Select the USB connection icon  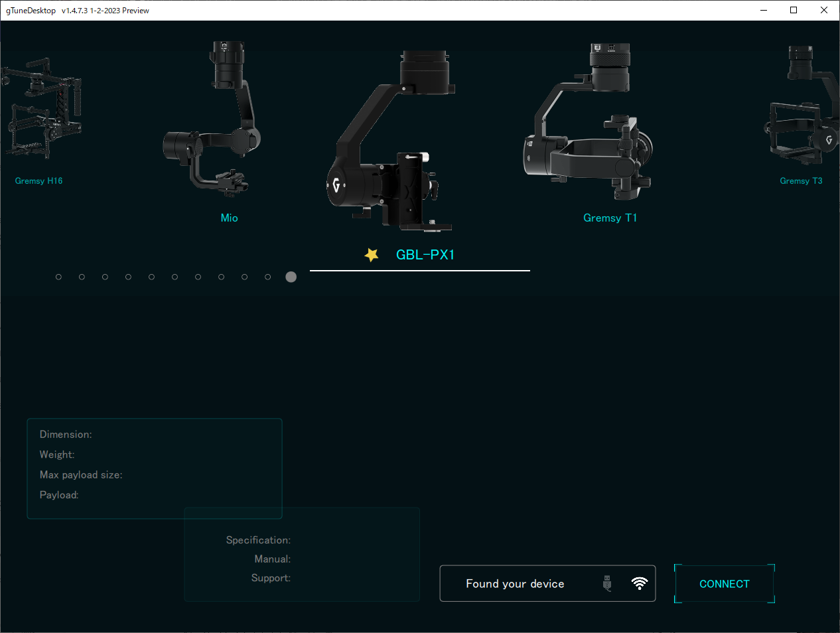pyautogui.click(x=607, y=583)
